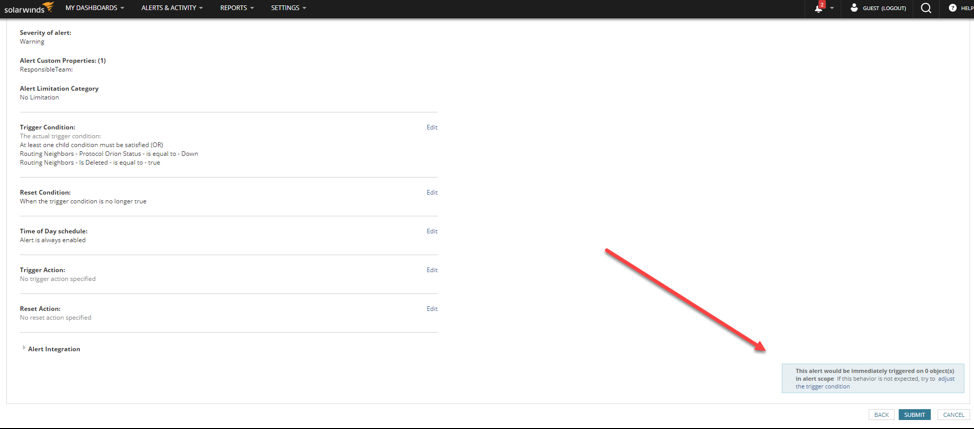
Task: Edit the Time of Day schedule
Action: tap(432, 231)
